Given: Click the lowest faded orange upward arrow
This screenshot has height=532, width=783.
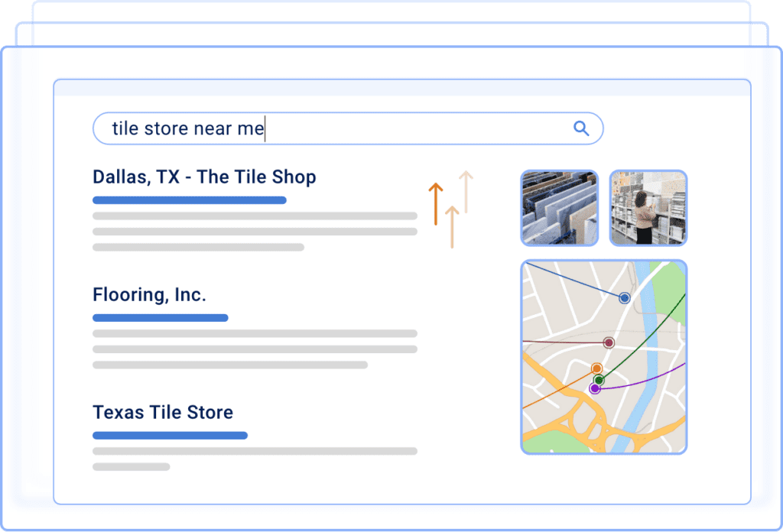Looking at the screenshot, I should tap(451, 227).
